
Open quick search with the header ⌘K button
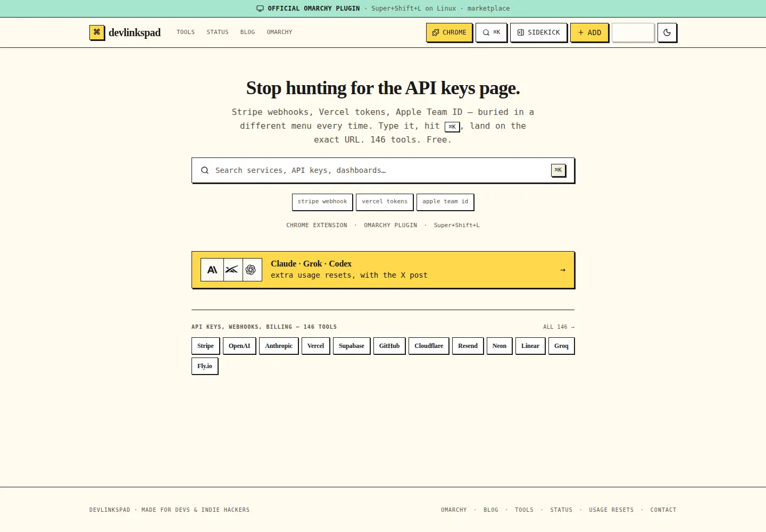[x=492, y=32]
